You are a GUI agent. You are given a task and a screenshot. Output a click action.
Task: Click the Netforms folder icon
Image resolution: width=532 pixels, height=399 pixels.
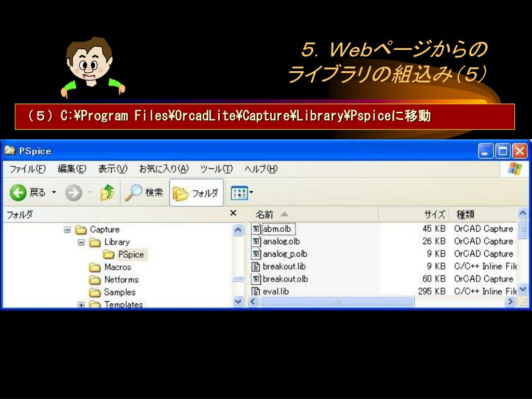coord(95,280)
